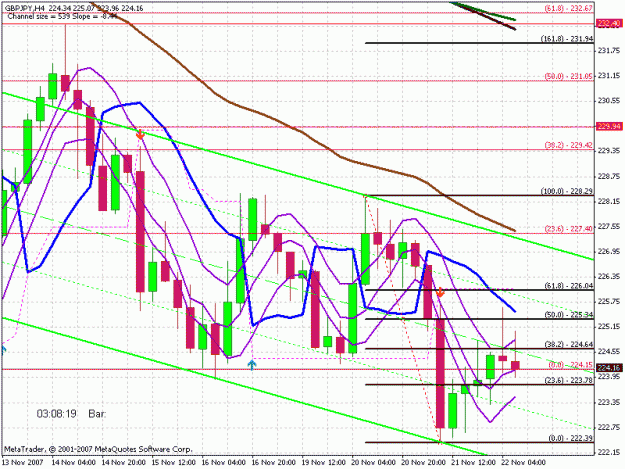Click the 15 Nov 12:00 time label
The height and width of the screenshot is (469, 625).
[174, 463]
